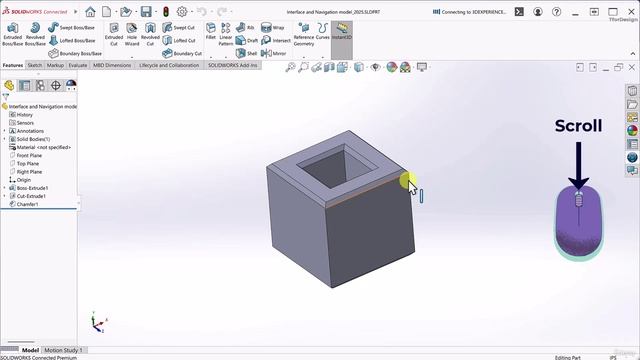Expand the Cut-Extrude1 feature
640x360 pixels.
tap(4, 196)
